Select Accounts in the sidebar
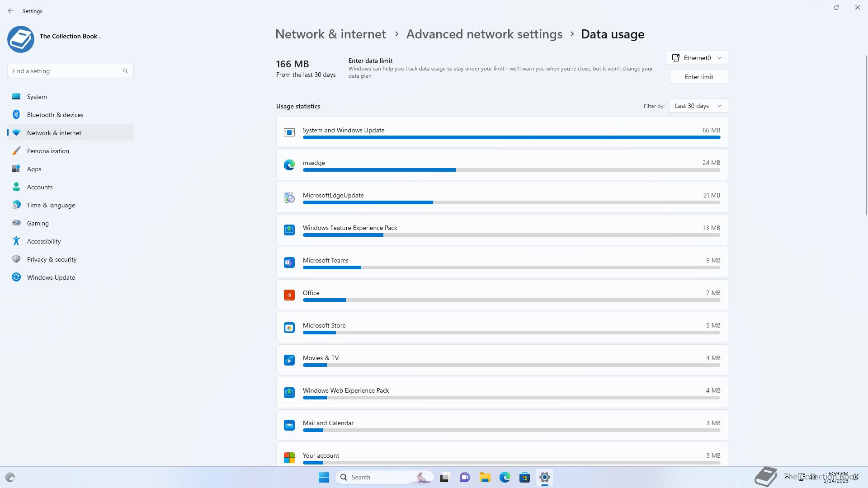Screen dimensions: 868x488 click(x=71, y=187)
